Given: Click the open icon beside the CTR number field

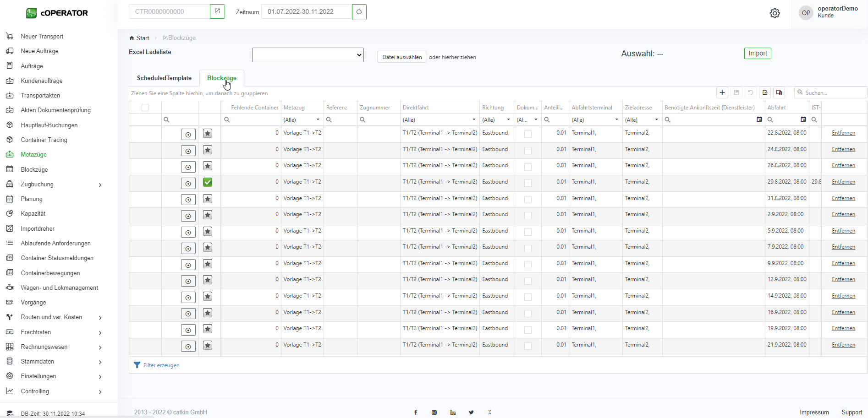Looking at the screenshot, I should click(217, 11).
